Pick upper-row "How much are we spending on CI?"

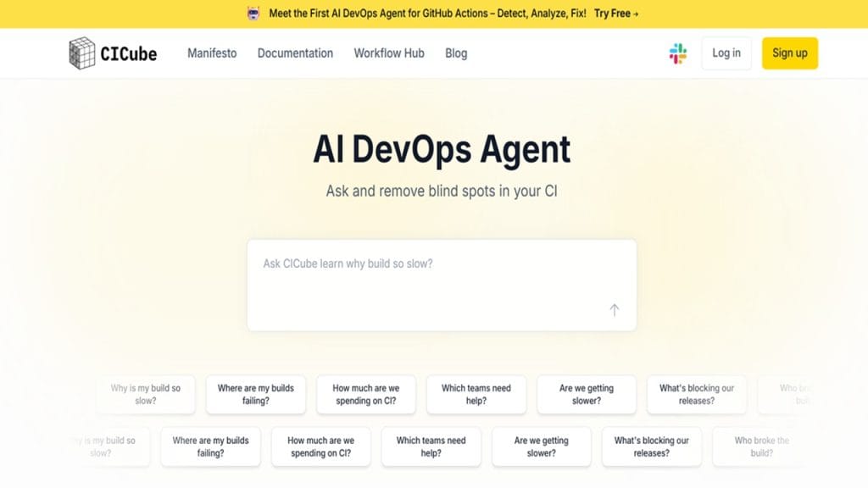click(x=366, y=395)
